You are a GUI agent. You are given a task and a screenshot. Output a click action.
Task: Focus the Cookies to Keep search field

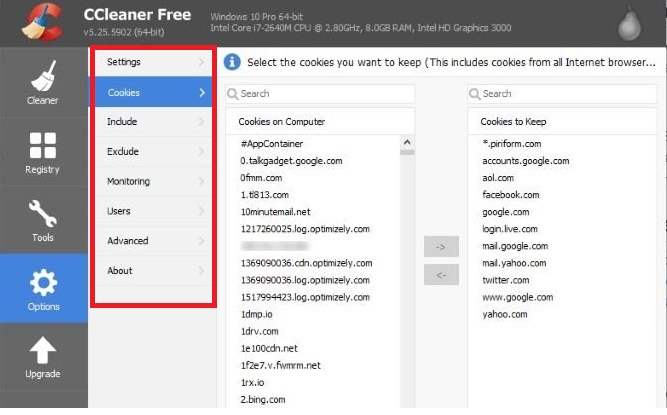pos(562,94)
